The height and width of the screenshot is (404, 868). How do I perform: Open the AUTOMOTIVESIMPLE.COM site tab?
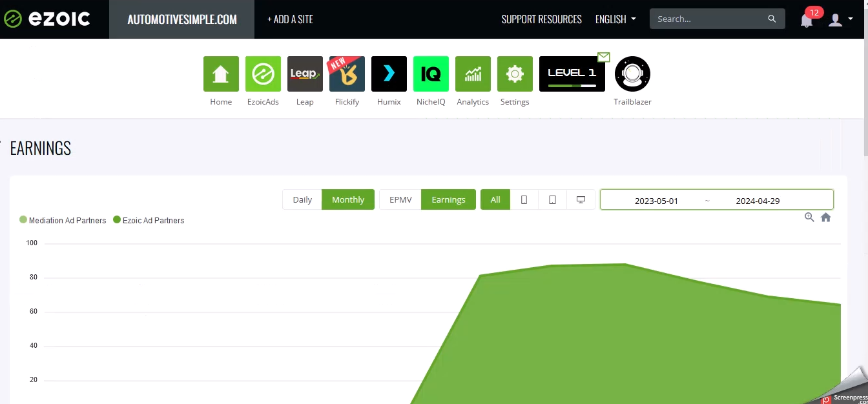click(x=182, y=19)
